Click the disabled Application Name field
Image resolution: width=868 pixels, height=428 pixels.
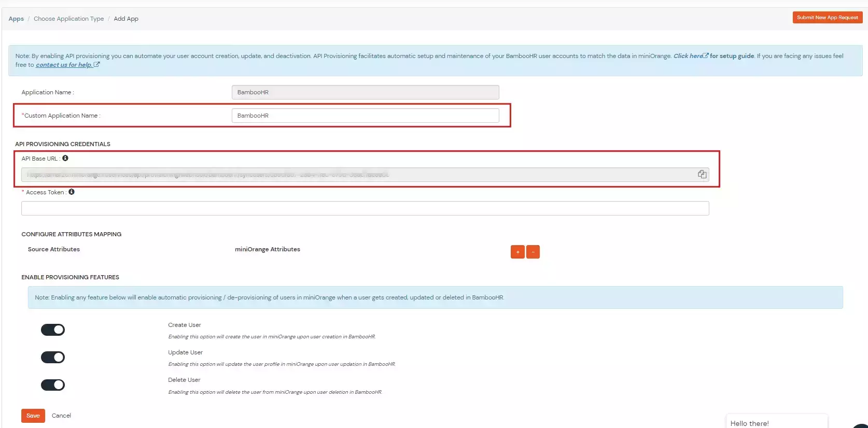coord(366,92)
